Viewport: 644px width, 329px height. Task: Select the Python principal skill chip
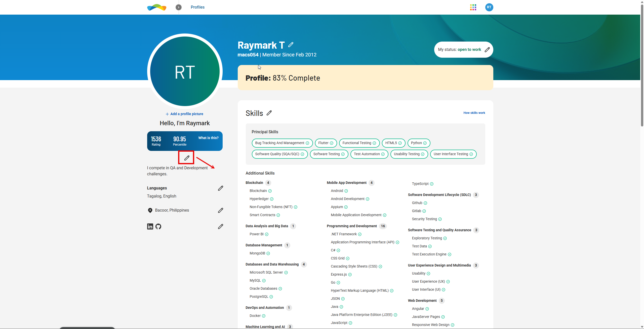coord(419,143)
